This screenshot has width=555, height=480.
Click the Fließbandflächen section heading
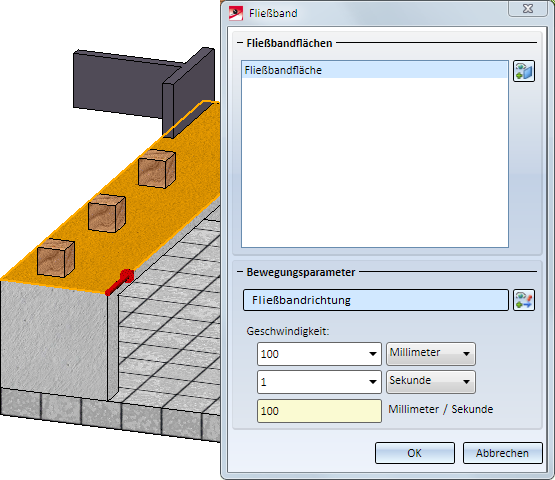290,43
